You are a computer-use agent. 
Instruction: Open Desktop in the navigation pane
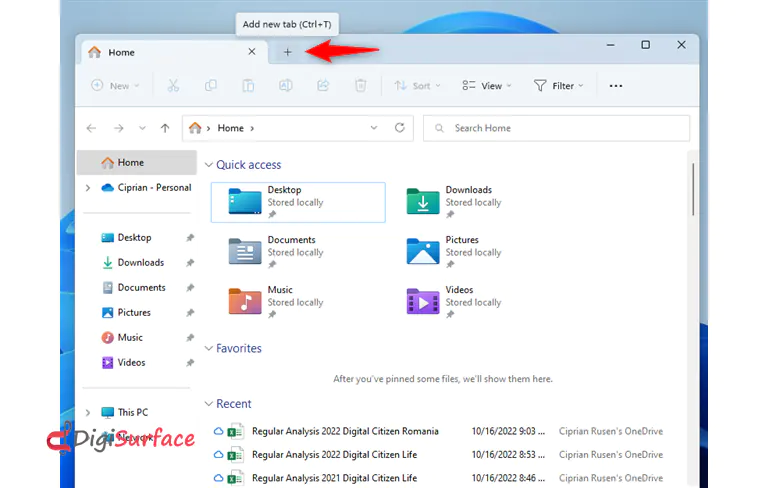coord(127,238)
